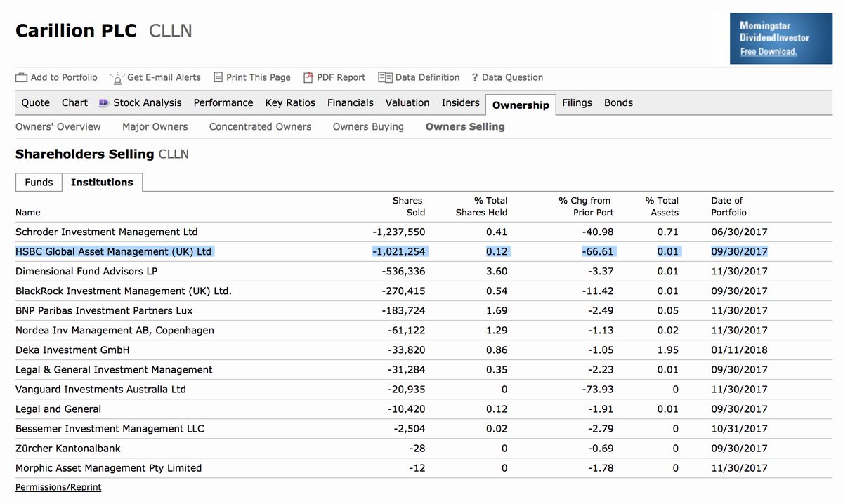Image resolution: width=843 pixels, height=504 pixels.
Task: Open the Chart tab
Action: (74, 102)
